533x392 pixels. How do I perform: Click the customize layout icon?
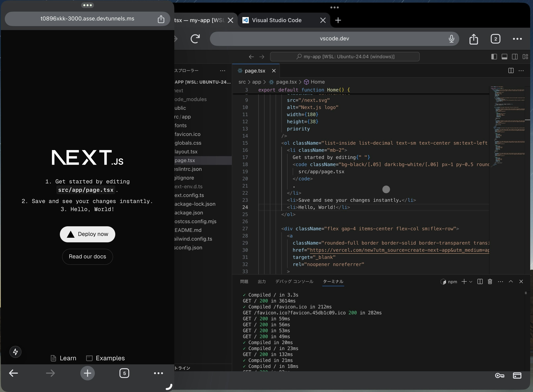click(525, 57)
